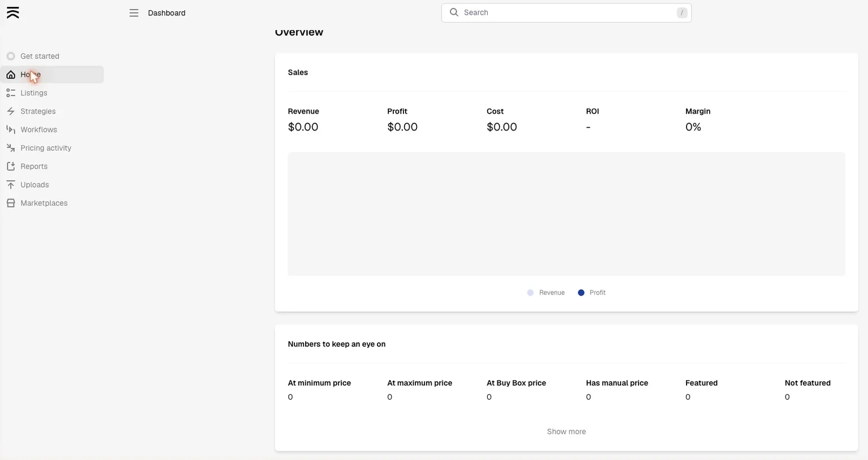Viewport: 868px width, 460px height.
Task: Click the Profit $0.00 value
Action: click(x=402, y=127)
